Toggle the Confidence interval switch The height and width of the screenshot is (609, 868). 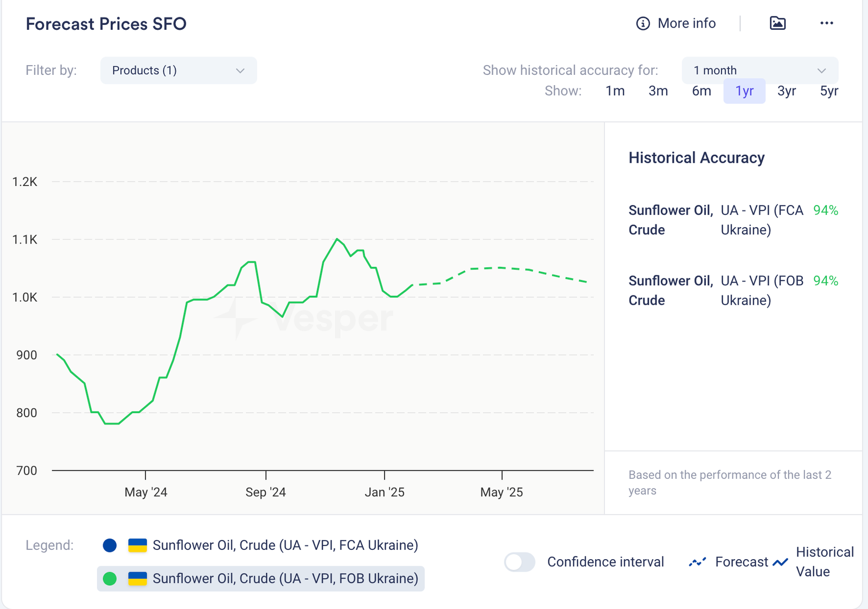click(519, 562)
